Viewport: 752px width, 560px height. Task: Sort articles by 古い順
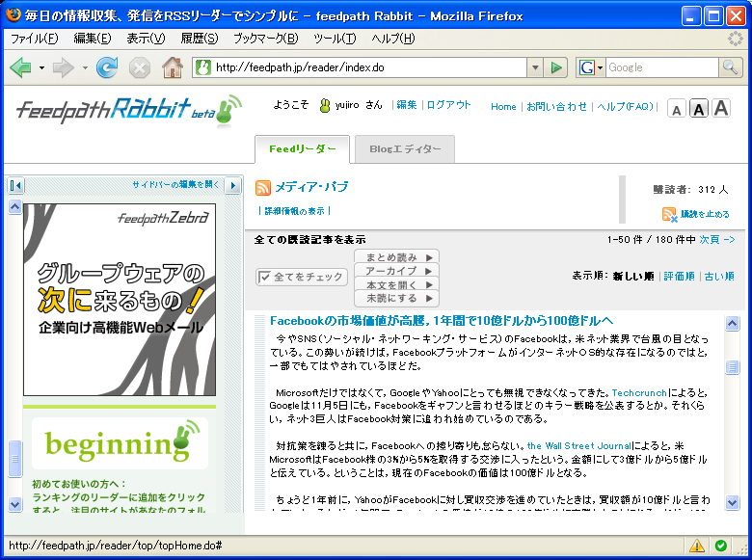coord(719,277)
